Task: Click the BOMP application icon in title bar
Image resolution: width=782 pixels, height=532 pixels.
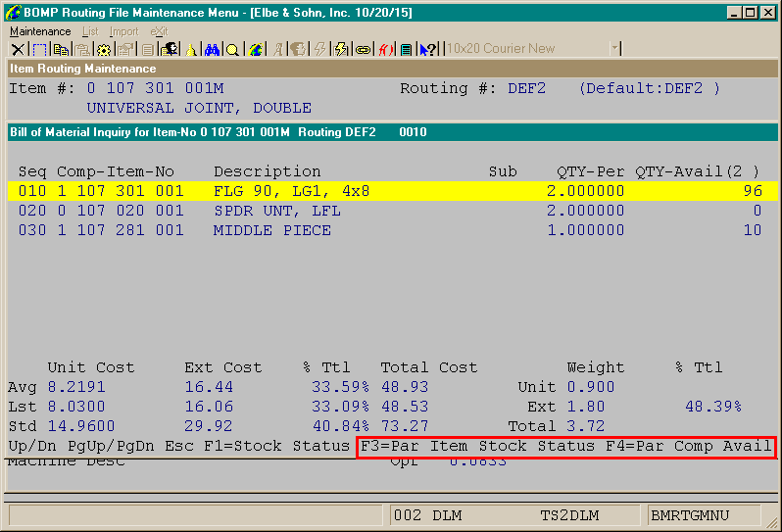Action: click(13, 12)
